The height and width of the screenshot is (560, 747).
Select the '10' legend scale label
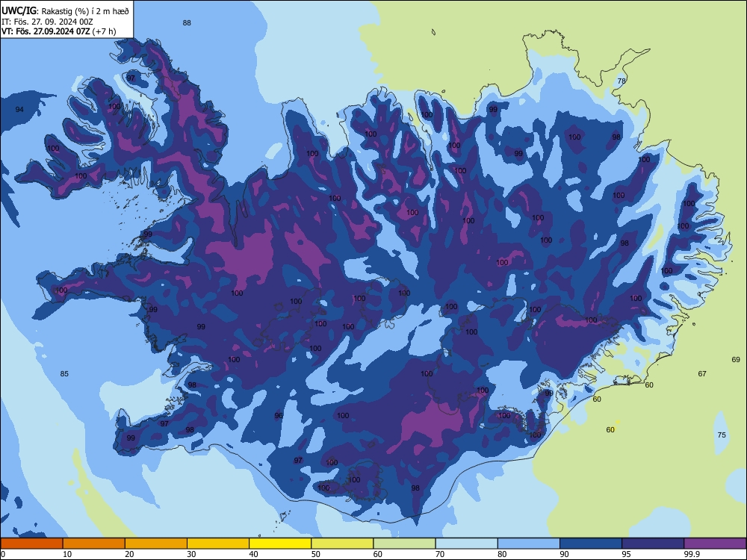coord(67,554)
